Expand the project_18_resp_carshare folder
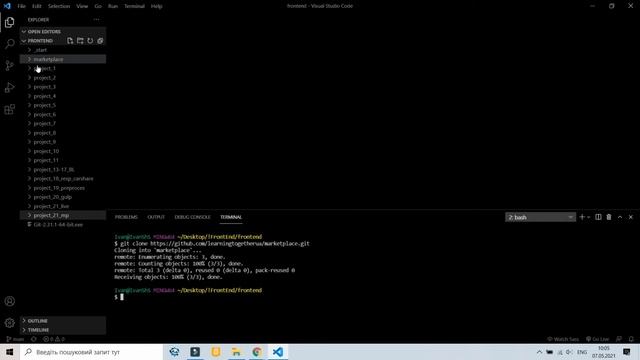The width and height of the screenshot is (640, 360). (63, 178)
